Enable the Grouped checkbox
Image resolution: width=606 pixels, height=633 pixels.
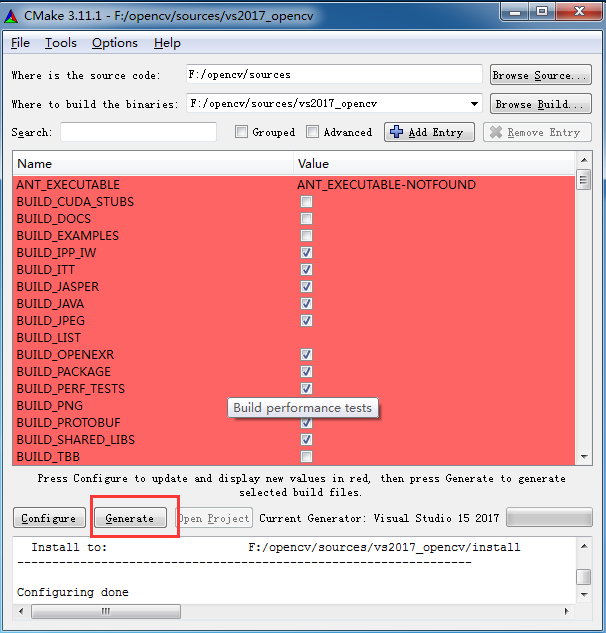coord(241,132)
